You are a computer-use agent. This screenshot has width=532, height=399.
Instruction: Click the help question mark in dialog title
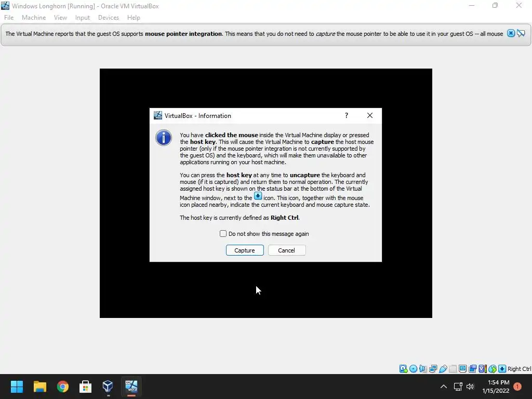tap(347, 115)
